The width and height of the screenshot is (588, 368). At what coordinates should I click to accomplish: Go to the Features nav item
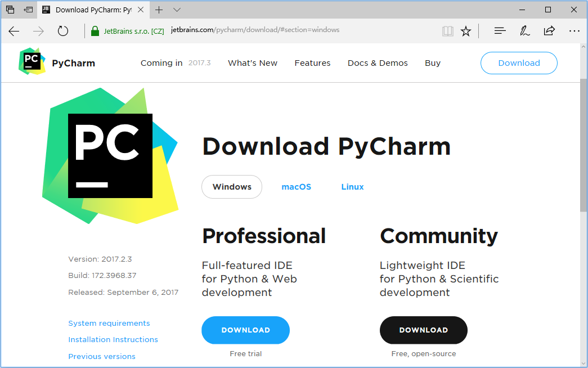(x=312, y=63)
